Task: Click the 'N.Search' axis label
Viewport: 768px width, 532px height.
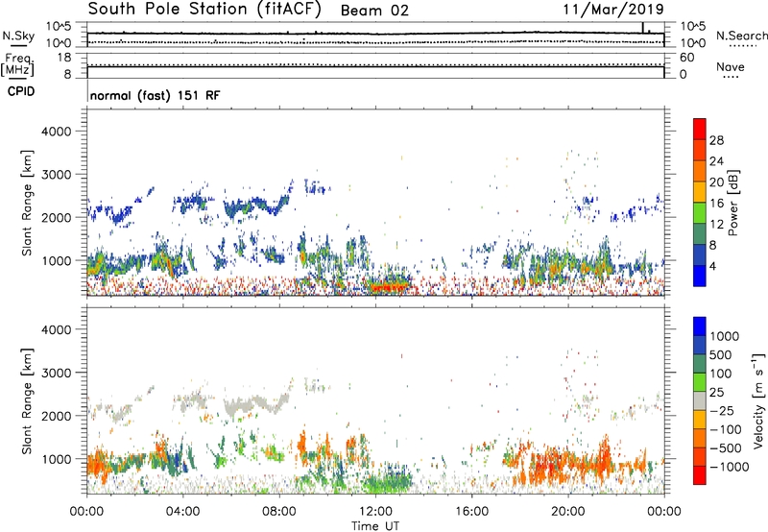Action: [x=741, y=36]
